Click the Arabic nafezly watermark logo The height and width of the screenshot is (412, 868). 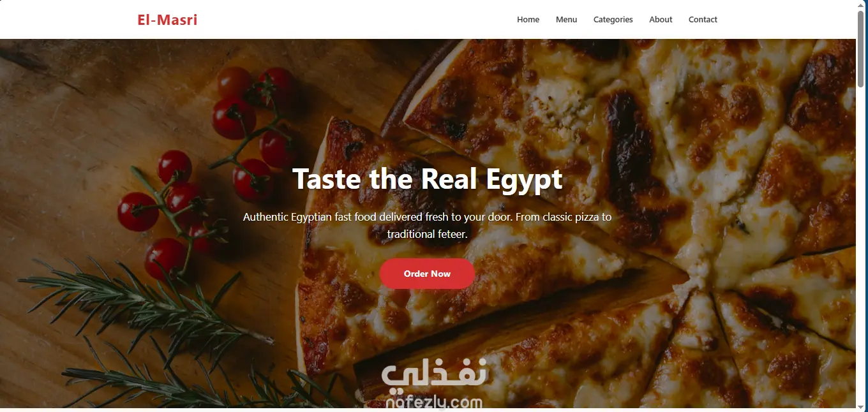pyautogui.click(x=434, y=374)
